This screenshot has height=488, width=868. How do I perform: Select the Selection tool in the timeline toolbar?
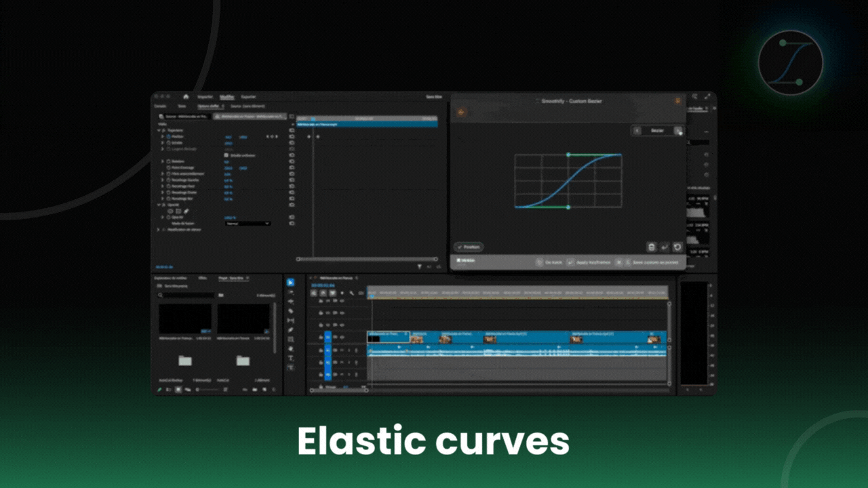(x=290, y=283)
